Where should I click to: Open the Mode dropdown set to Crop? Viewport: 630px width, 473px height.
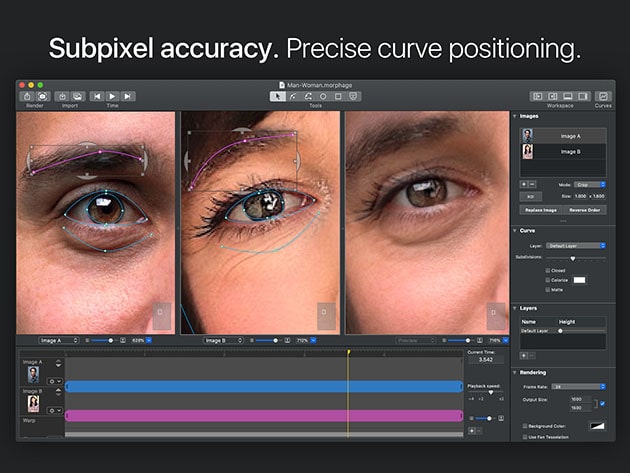click(589, 184)
